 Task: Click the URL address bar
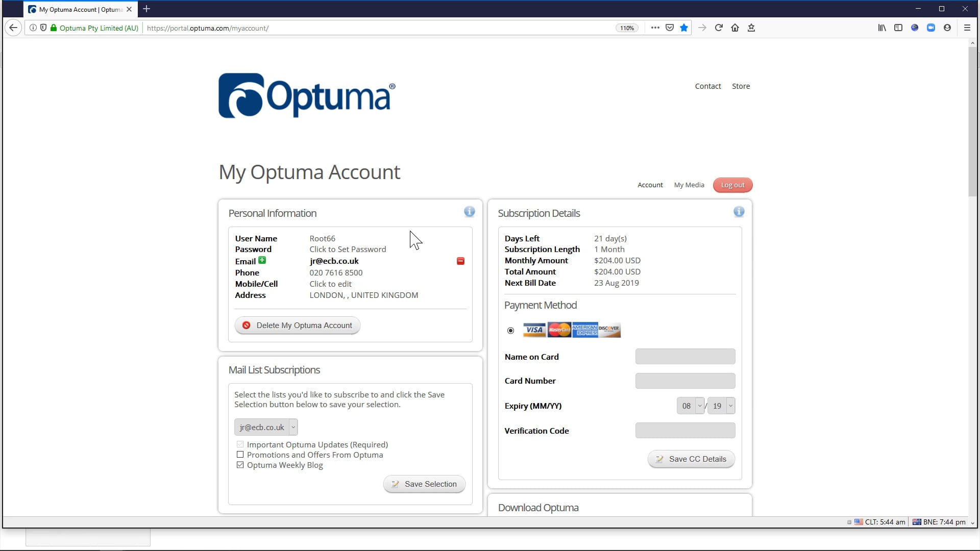click(x=378, y=28)
